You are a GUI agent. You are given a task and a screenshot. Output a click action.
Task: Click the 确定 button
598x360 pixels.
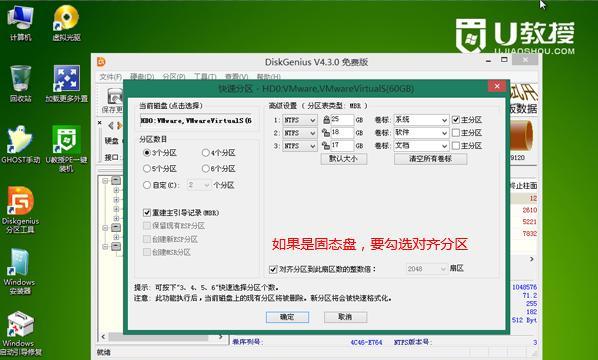[287, 317]
